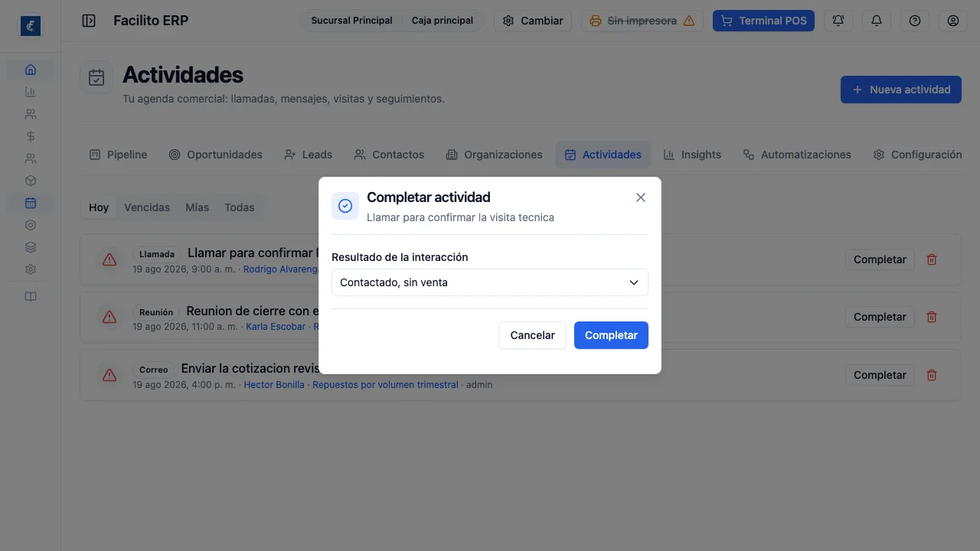Open the dollar sign icon in the sidebar
980x551 pixels.
point(31,136)
